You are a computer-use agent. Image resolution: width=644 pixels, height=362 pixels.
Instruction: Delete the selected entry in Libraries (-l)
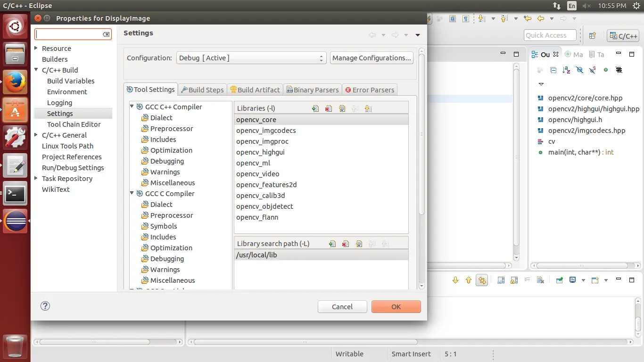tap(329, 108)
